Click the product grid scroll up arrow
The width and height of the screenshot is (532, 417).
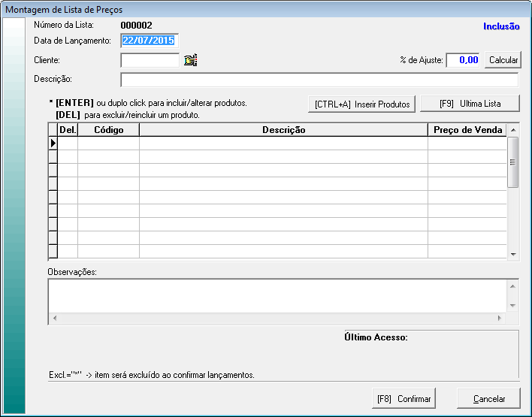513,130
